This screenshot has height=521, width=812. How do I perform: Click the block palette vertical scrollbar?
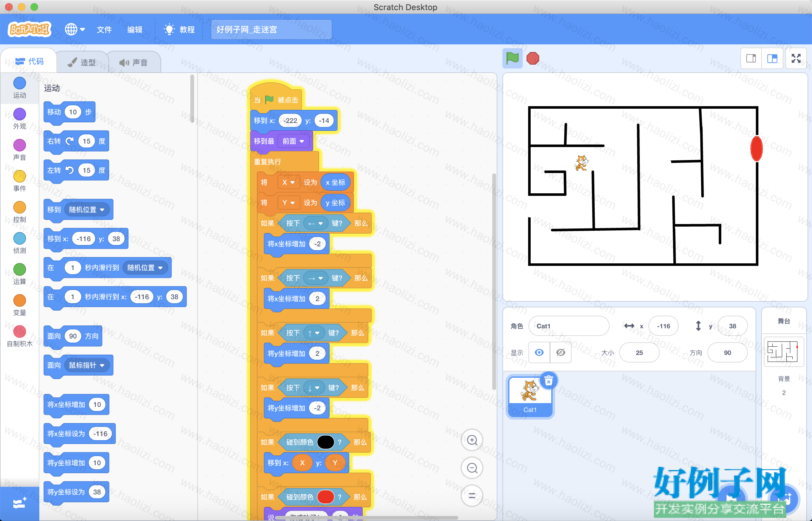point(192,99)
